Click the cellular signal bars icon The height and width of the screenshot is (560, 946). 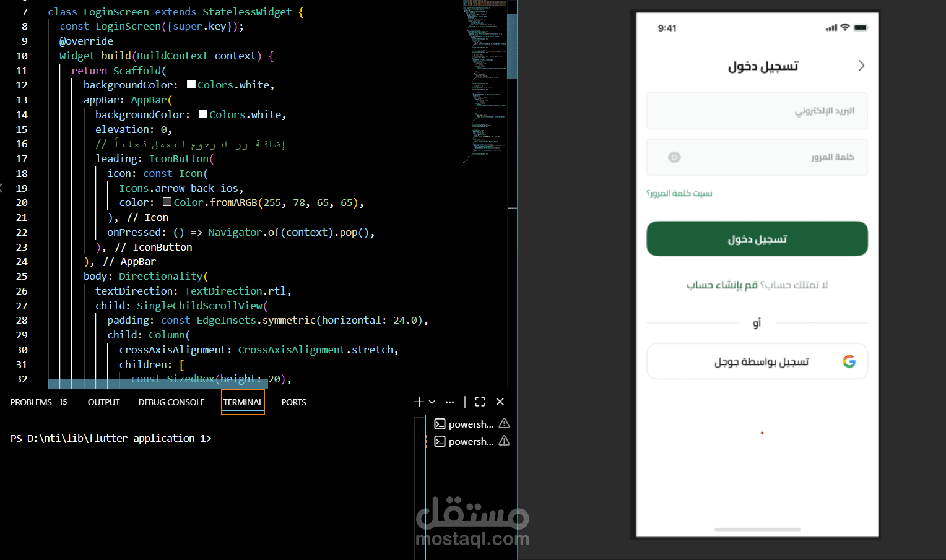pyautogui.click(x=831, y=28)
